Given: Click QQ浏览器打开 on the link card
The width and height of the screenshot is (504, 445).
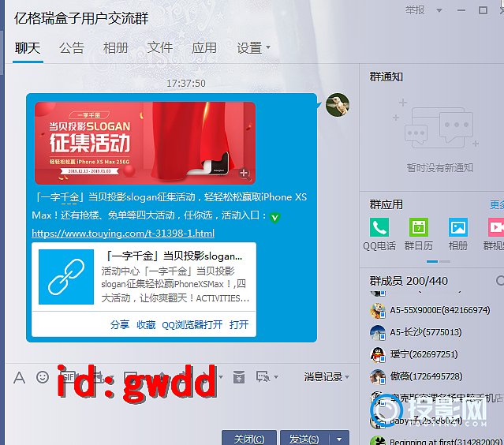Looking at the screenshot, I should point(192,325).
